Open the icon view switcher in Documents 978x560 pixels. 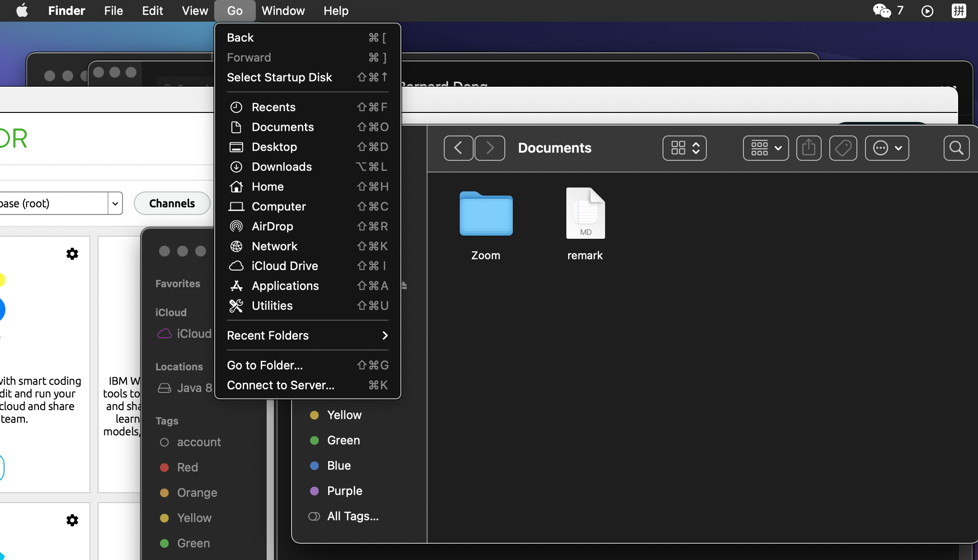pos(685,148)
